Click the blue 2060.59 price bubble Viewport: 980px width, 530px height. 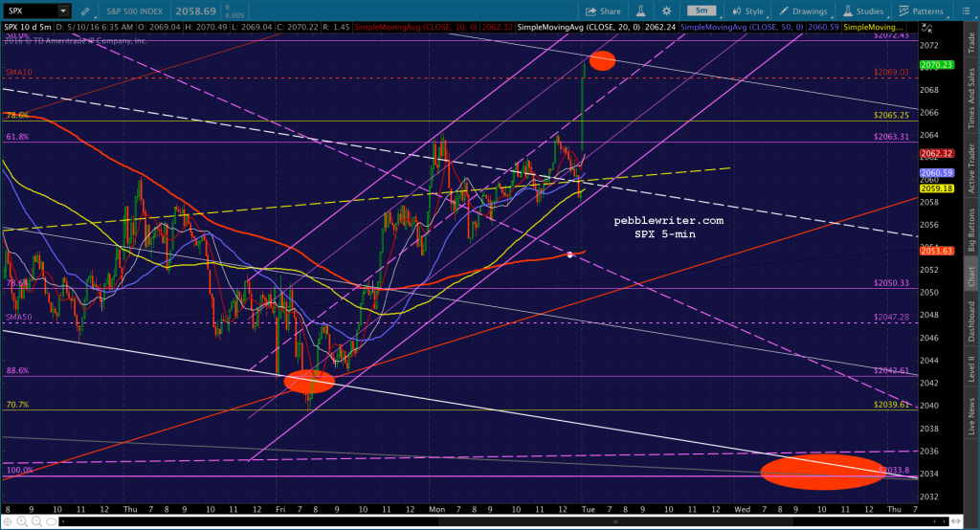click(936, 173)
